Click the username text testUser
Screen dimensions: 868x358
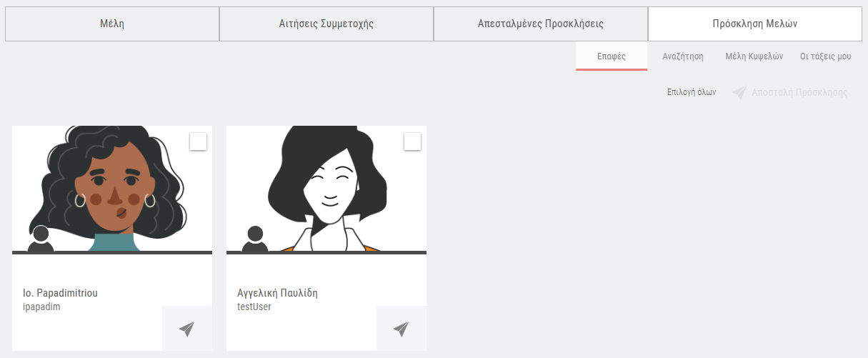(x=254, y=307)
